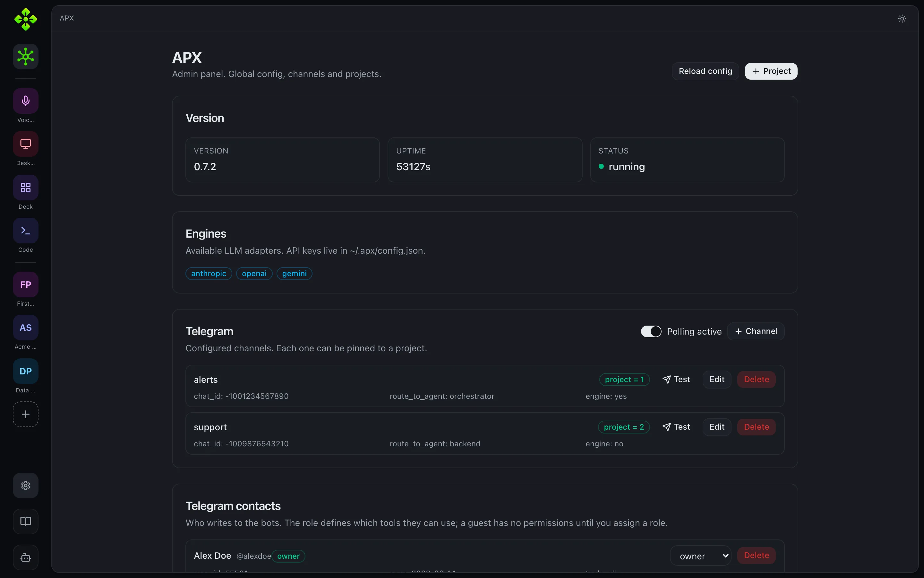This screenshot has width=924, height=578.
Task: Click chat_id: -1009876543210
Action: pyautogui.click(x=241, y=443)
